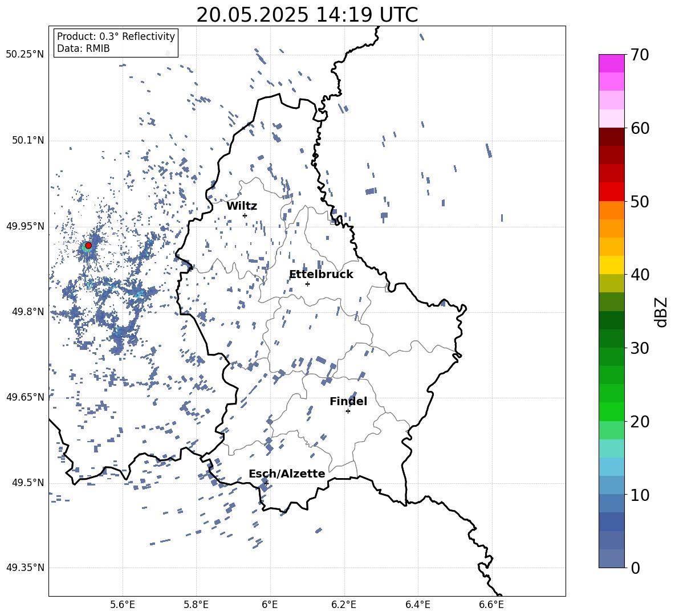Screen dimensions: 675x616
Task: Click the Wiltz station cross marker
Action: tap(245, 215)
